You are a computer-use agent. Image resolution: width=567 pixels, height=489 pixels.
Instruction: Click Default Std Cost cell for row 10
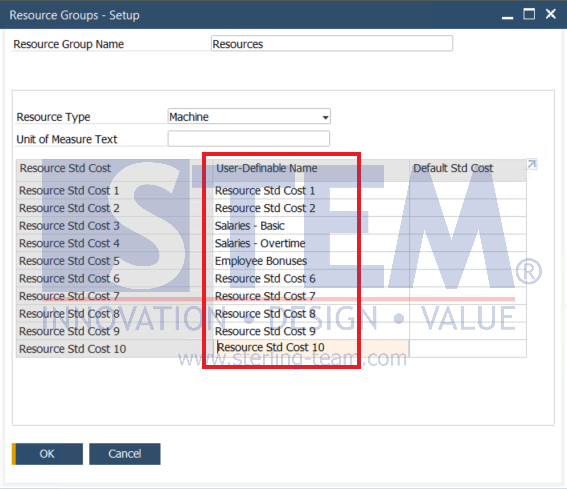click(x=468, y=348)
